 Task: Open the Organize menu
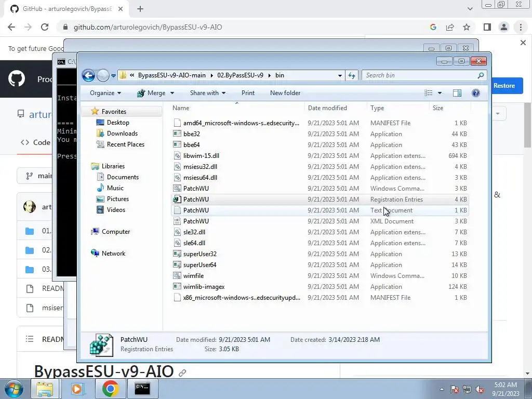tap(105, 93)
